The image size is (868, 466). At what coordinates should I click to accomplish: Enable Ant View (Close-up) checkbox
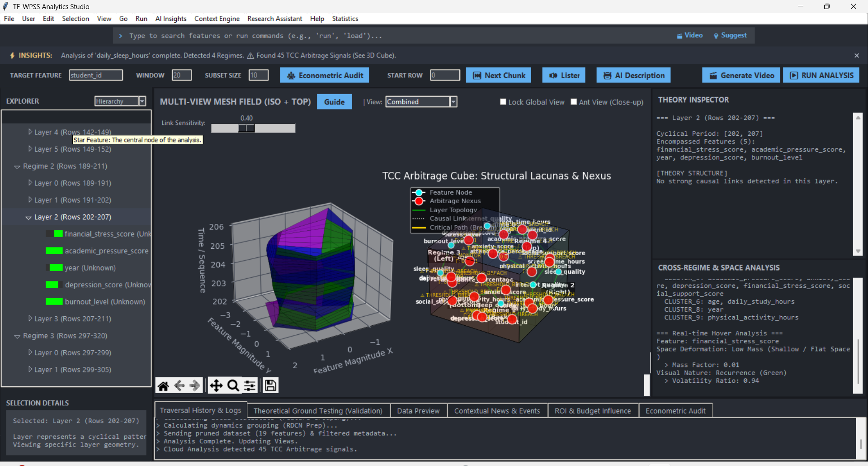(573, 102)
